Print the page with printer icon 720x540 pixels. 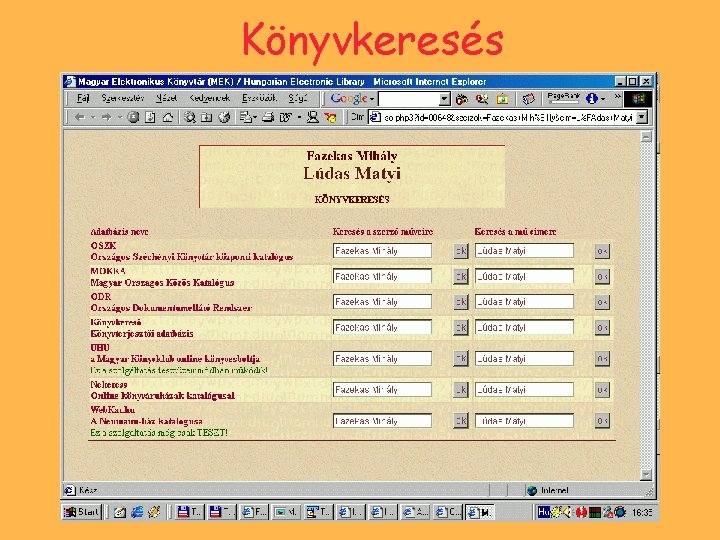(268, 118)
